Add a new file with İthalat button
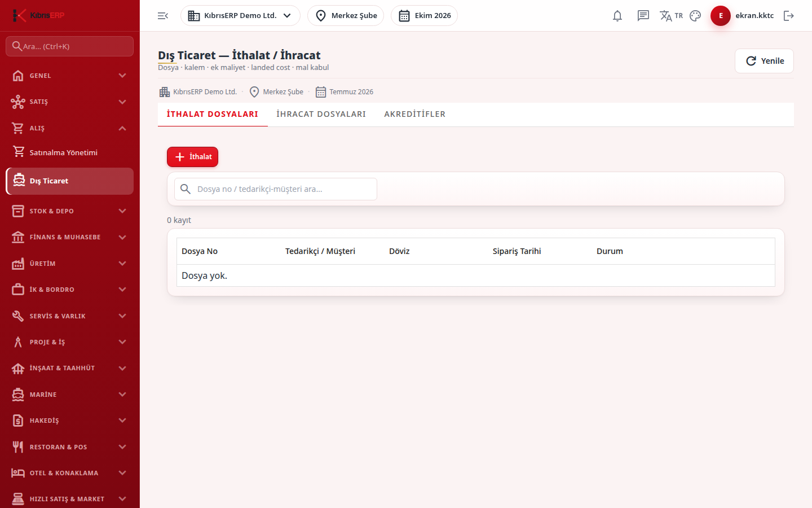This screenshot has height=508, width=812. click(192, 157)
